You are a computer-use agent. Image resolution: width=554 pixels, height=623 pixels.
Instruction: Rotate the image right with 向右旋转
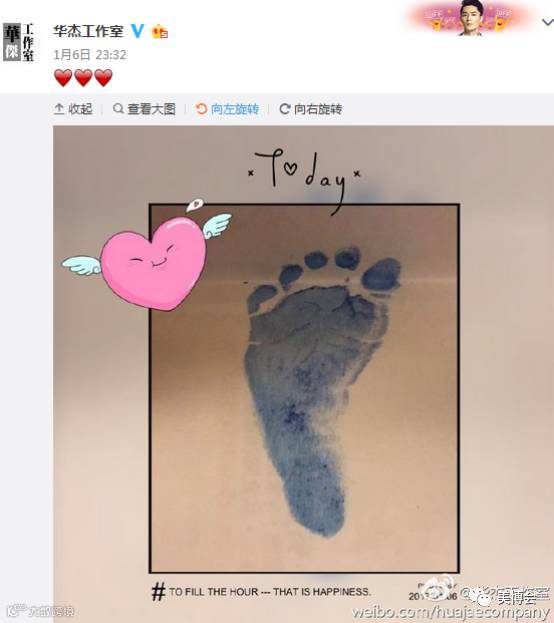311,109
